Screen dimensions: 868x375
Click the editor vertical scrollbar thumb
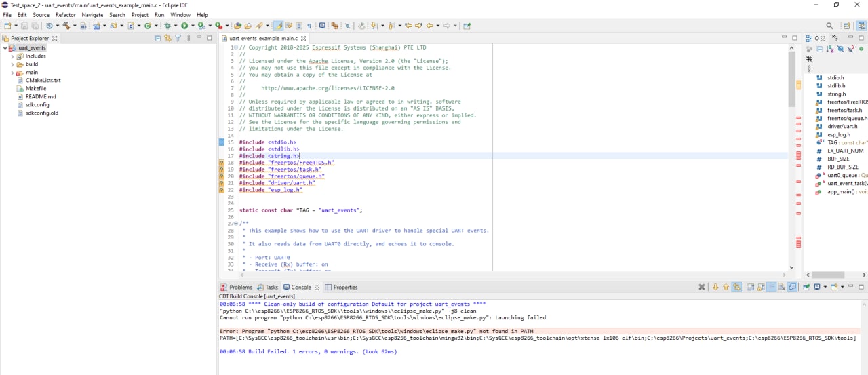tap(791, 79)
